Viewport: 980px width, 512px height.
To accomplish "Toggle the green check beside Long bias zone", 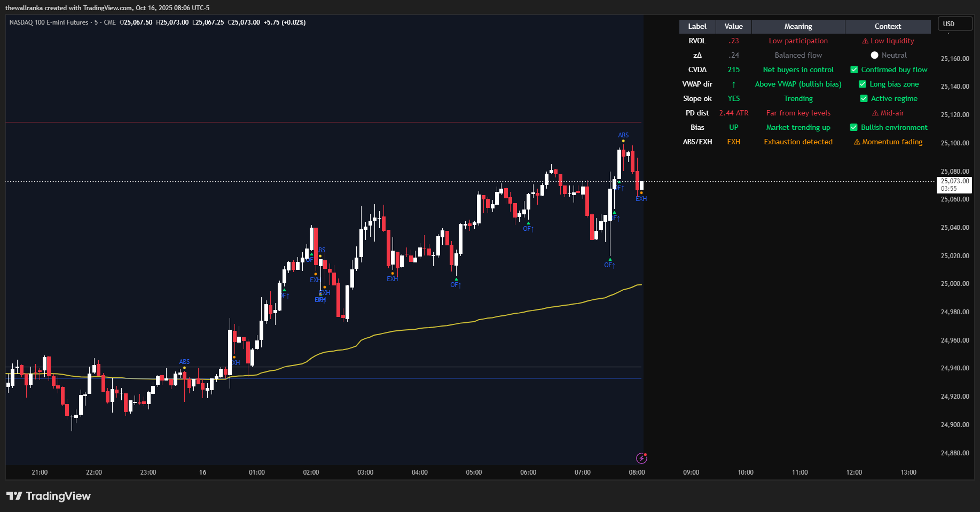I will pyautogui.click(x=862, y=84).
